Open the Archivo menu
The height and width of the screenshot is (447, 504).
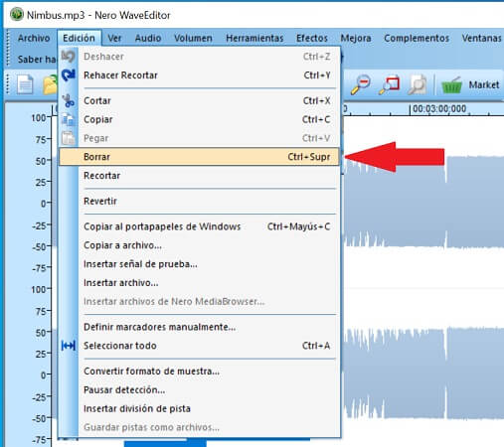pyautogui.click(x=34, y=38)
